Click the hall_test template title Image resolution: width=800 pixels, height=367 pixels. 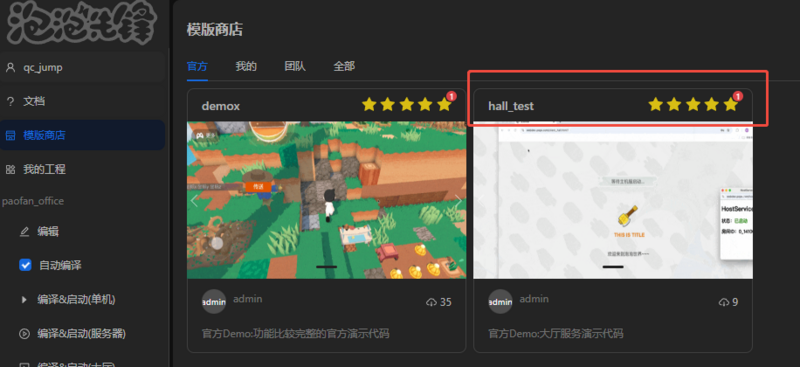click(511, 106)
